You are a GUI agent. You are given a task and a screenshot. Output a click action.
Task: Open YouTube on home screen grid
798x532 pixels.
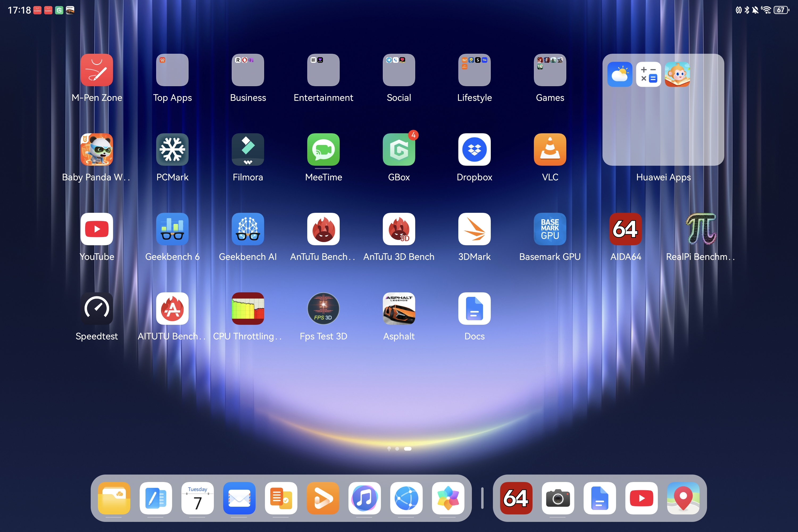coord(97,229)
